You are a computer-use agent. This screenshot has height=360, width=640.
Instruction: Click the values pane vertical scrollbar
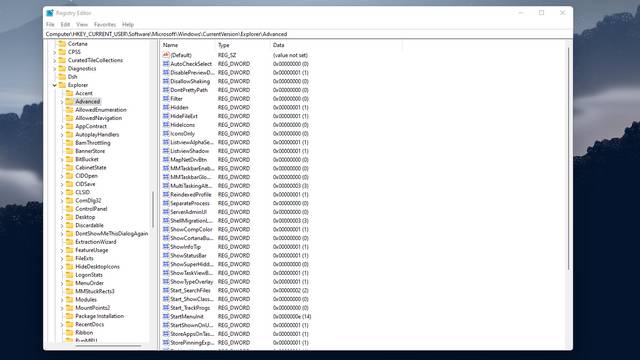(x=568, y=159)
